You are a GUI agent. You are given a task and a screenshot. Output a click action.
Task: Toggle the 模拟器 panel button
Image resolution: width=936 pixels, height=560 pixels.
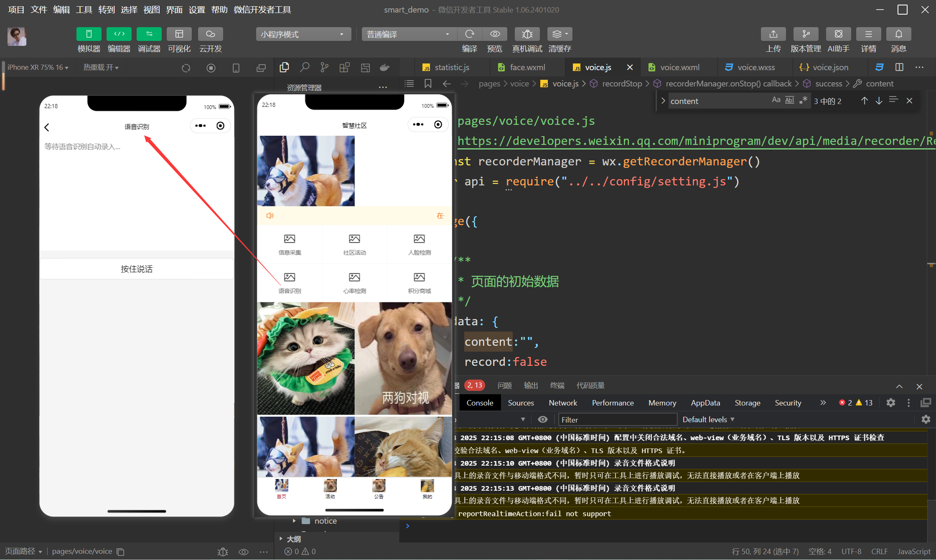89,34
